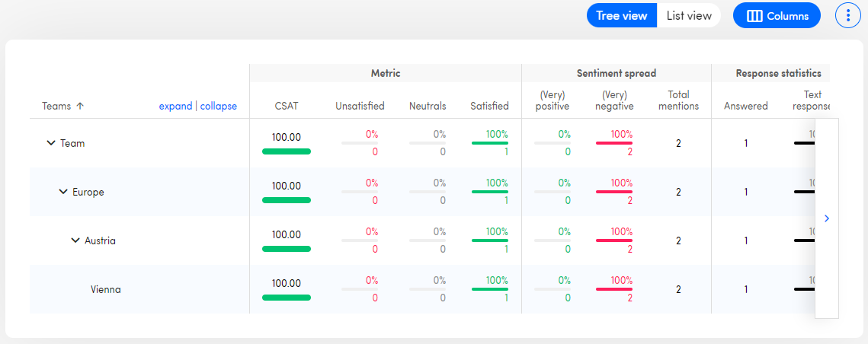
Task: Select the Vienna tree row
Action: coord(105,289)
